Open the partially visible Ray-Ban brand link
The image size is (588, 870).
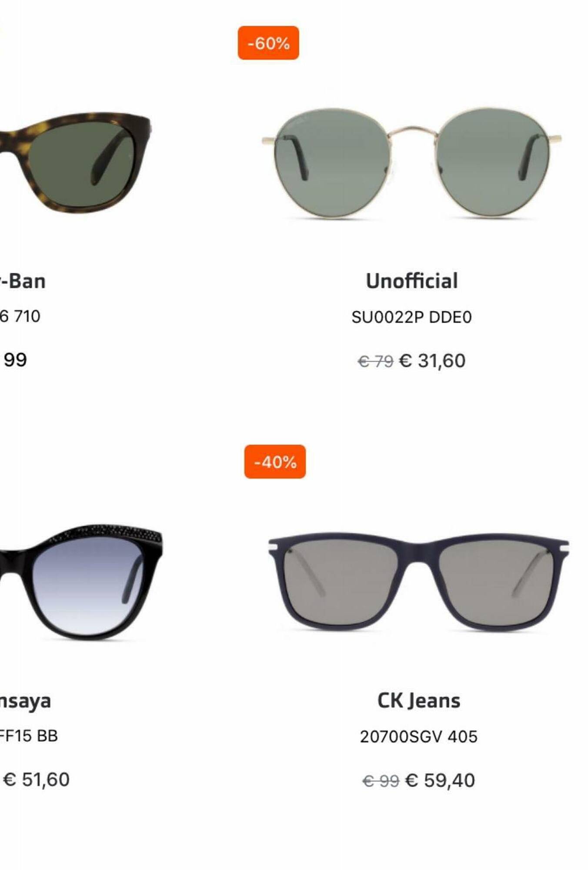(23, 281)
